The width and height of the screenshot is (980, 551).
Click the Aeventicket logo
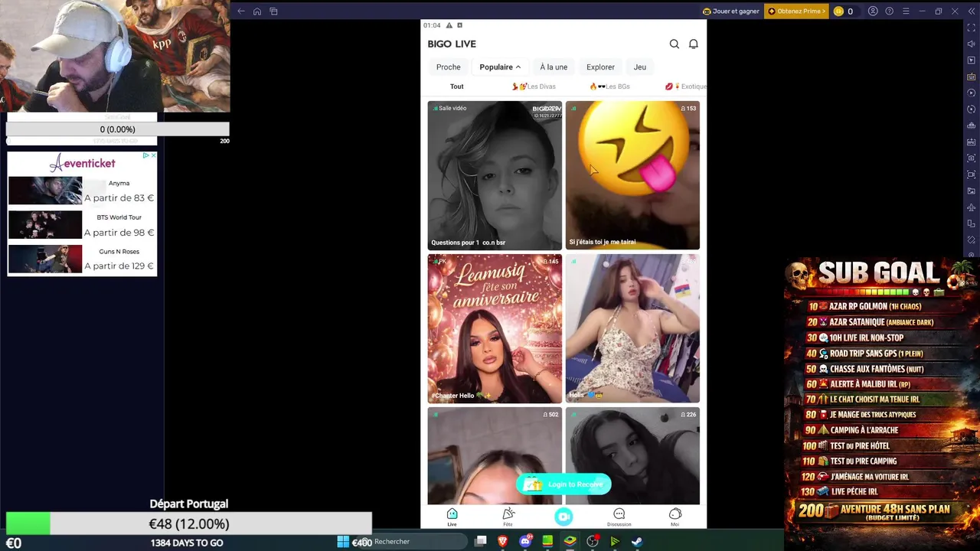tap(82, 163)
